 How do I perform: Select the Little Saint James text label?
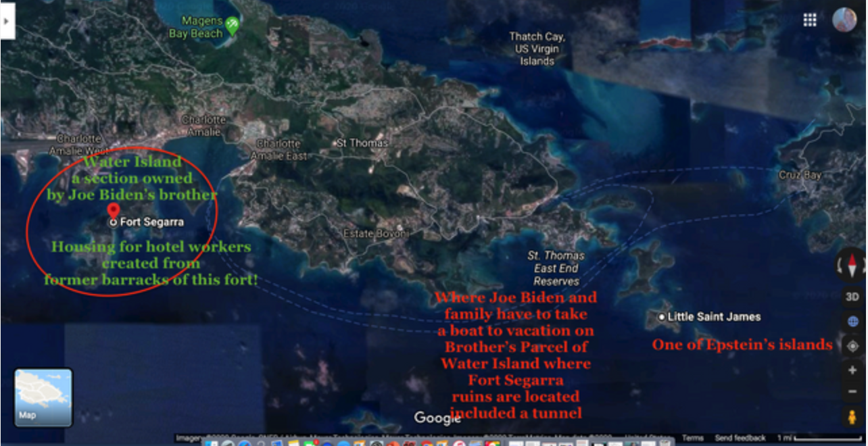[715, 317]
